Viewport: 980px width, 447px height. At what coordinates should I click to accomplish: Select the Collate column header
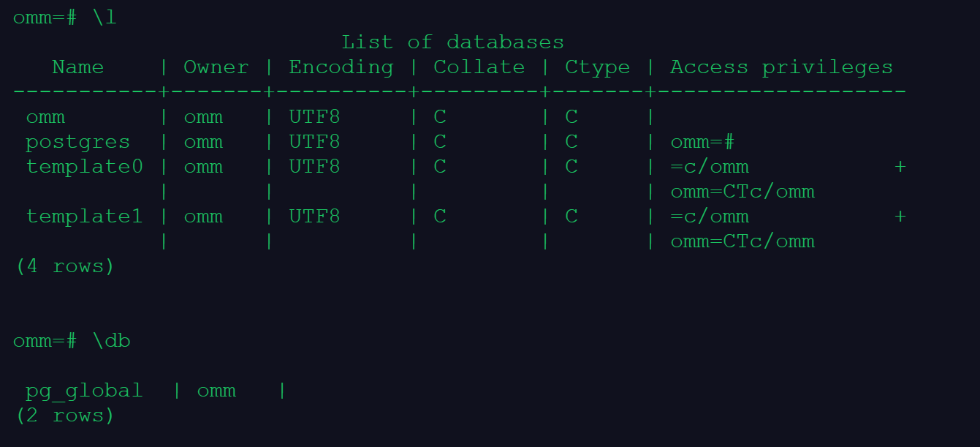pyautogui.click(x=479, y=67)
